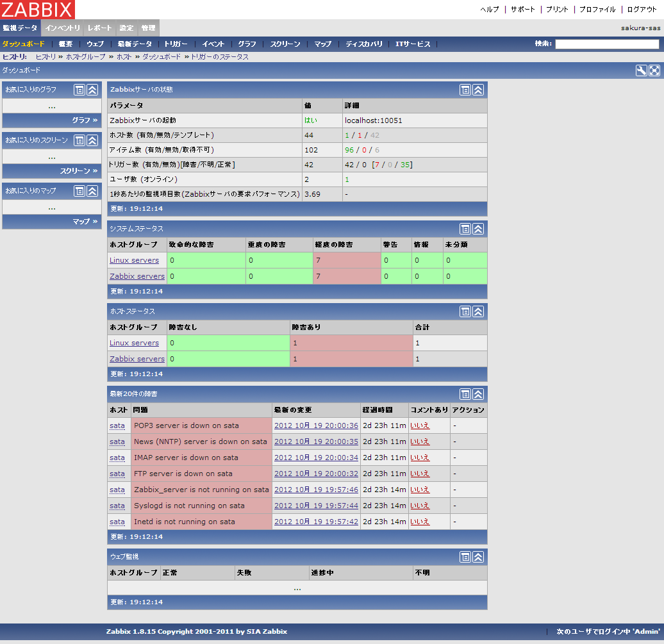The image size is (664, 644).
Task: Open menu icon of お気に入りのグラフ widget
Action: tap(79, 90)
